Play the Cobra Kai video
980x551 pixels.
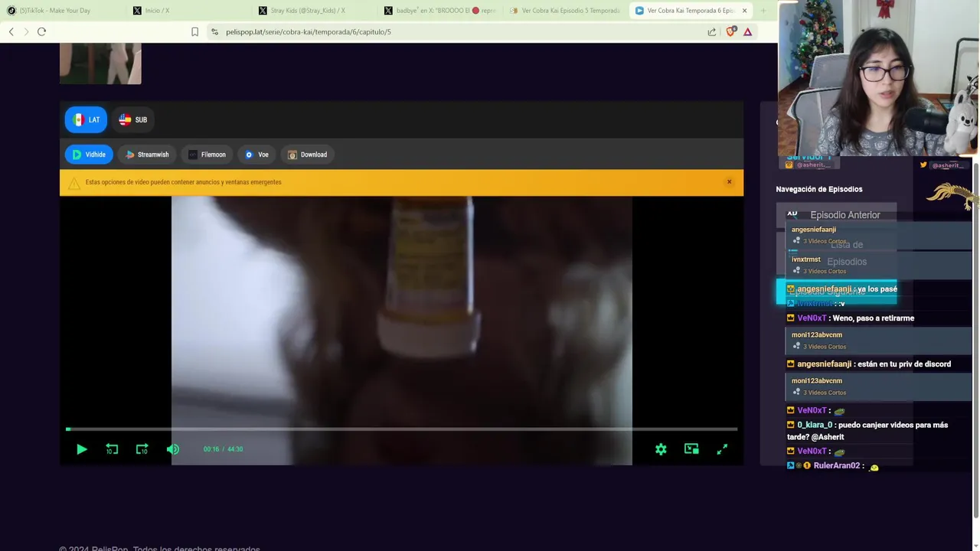pyautogui.click(x=81, y=449)
